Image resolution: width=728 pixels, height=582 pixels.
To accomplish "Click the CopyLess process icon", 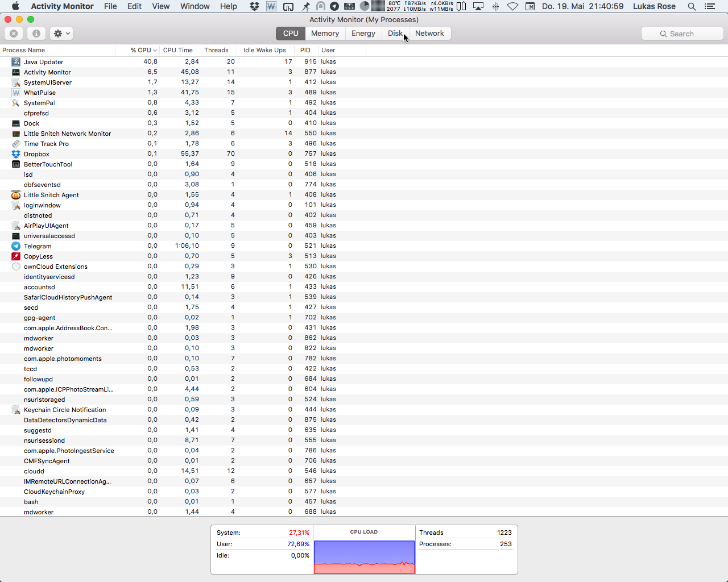I will (16, 256).
